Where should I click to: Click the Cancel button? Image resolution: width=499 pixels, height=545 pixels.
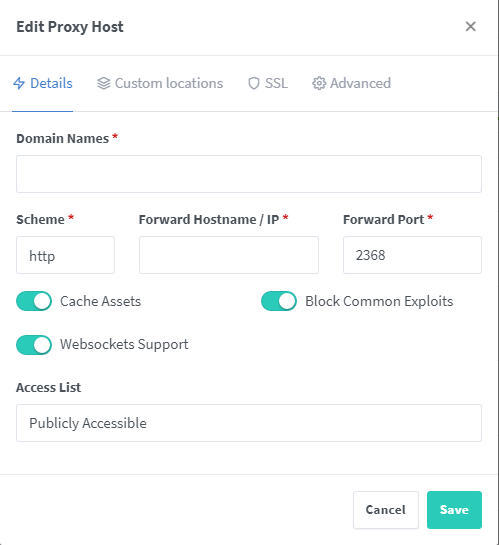pos(386,510)
